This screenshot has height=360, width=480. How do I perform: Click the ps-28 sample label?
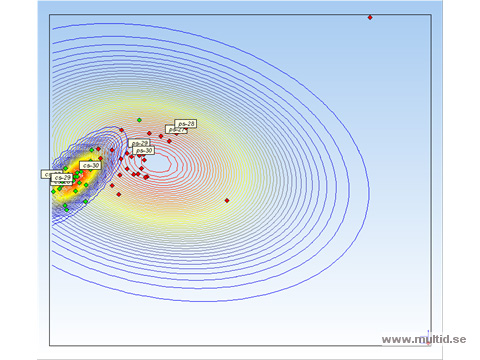(186, 124)
